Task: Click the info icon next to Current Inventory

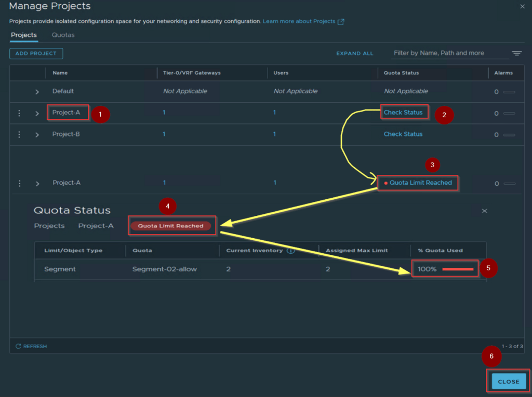Action: [x=291, y=251]
